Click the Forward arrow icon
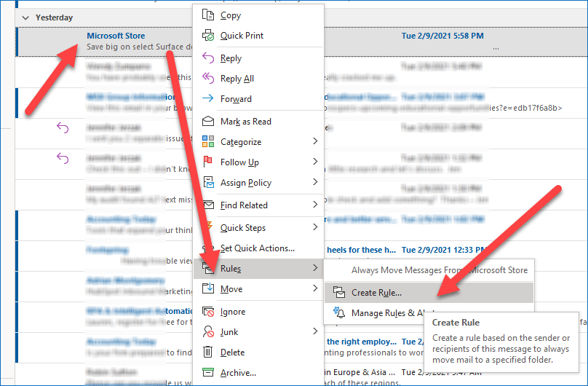The image size is (588, 386). click(x=207, y=98)
